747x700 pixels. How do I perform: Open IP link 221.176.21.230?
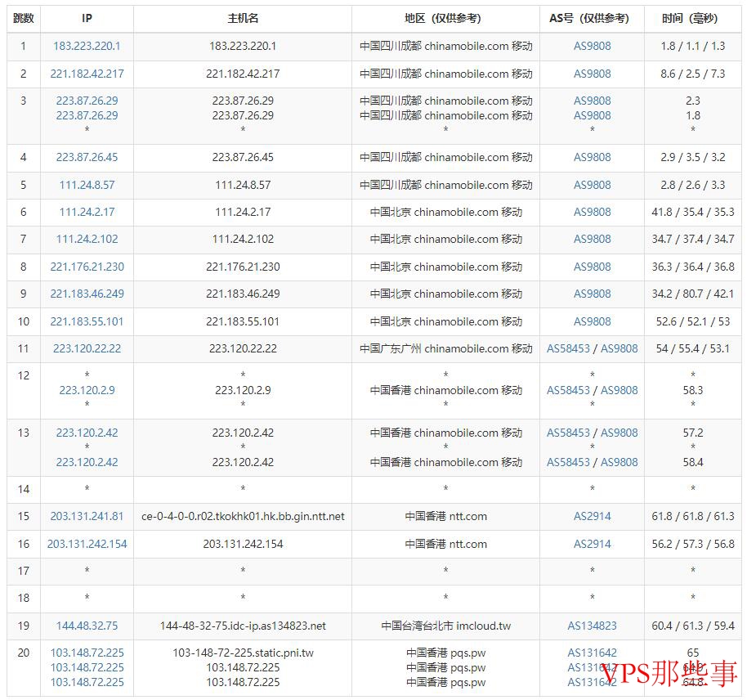87,267
